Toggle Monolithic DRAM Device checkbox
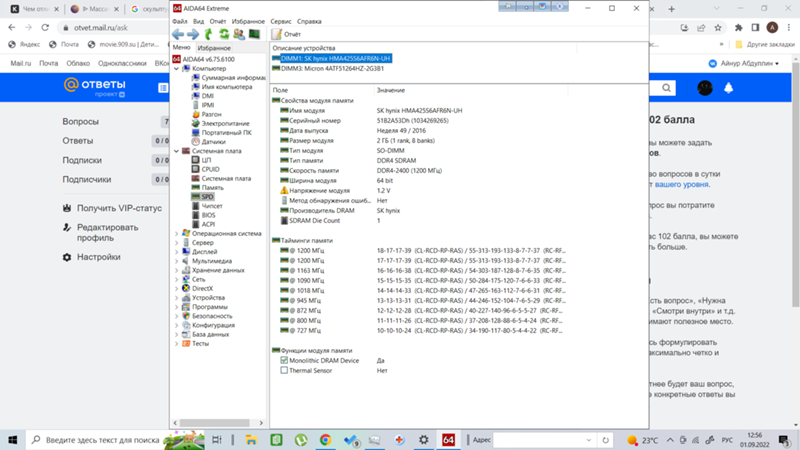Viewport: 800px width, 450px height. (284, 360)
